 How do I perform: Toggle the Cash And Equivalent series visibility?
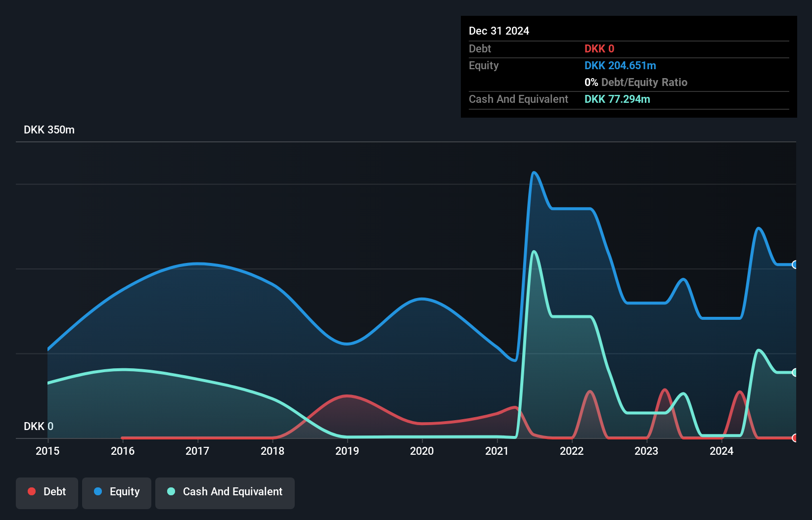click(x=225, y=491)
